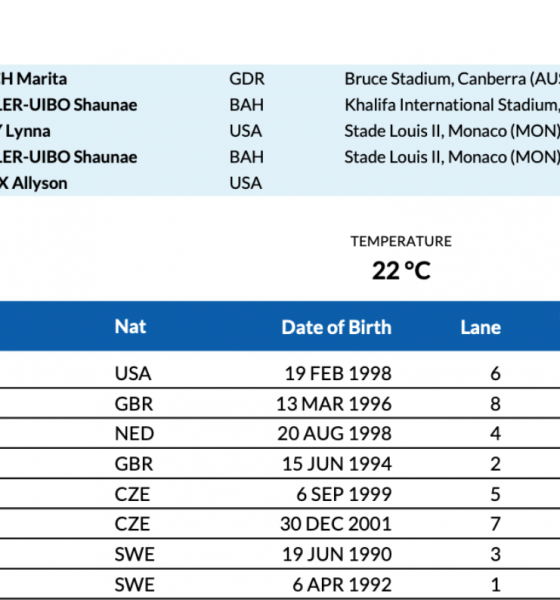Viewport: 560px width, 600px height.
Task: Click the Date of Birth column header
Action: click(336, 327)
